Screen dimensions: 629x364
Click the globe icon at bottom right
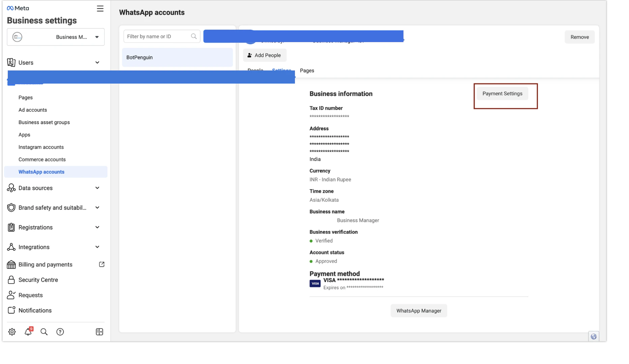point(594,336)
